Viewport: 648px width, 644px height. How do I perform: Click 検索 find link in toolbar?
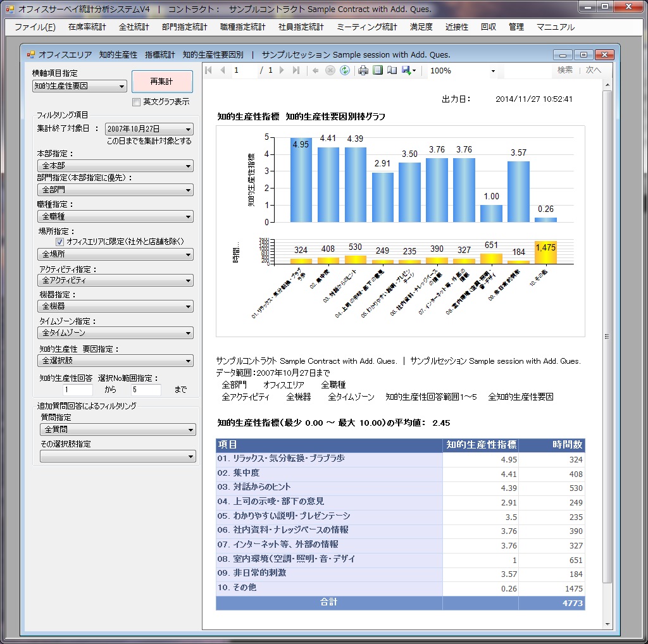point(564,70)
